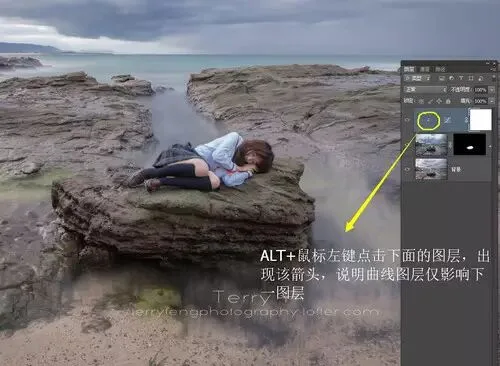Filter layers by shape layers icon
The image size is (500, 366).
tap(471, 78)
